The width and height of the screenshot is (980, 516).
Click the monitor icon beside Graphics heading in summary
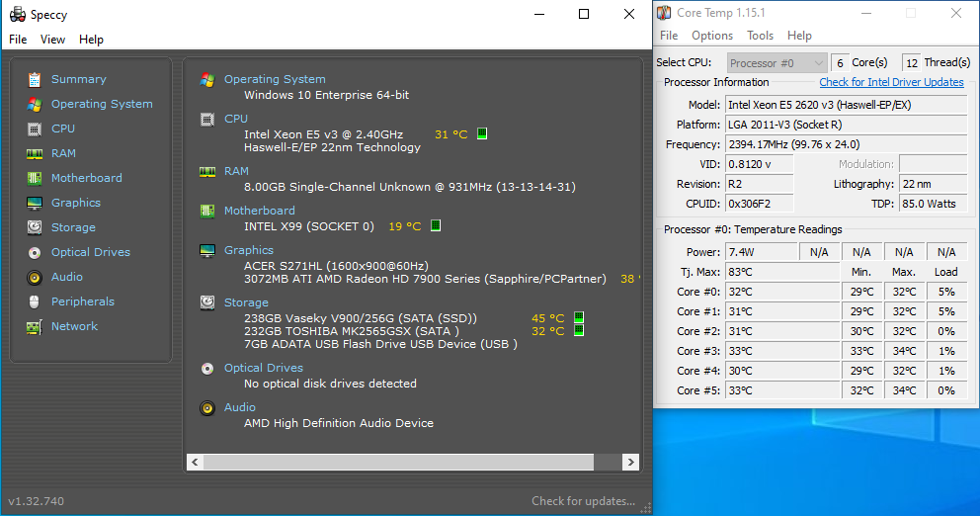pyautogui.click(x=207, y=251)
